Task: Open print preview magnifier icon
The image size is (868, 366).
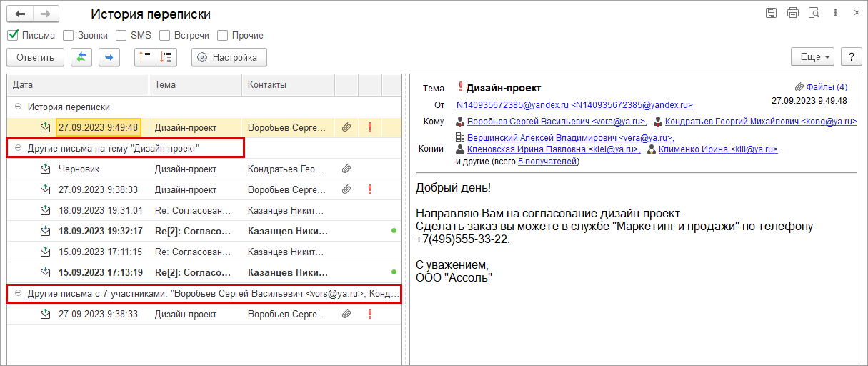Action: click(814, 13)
